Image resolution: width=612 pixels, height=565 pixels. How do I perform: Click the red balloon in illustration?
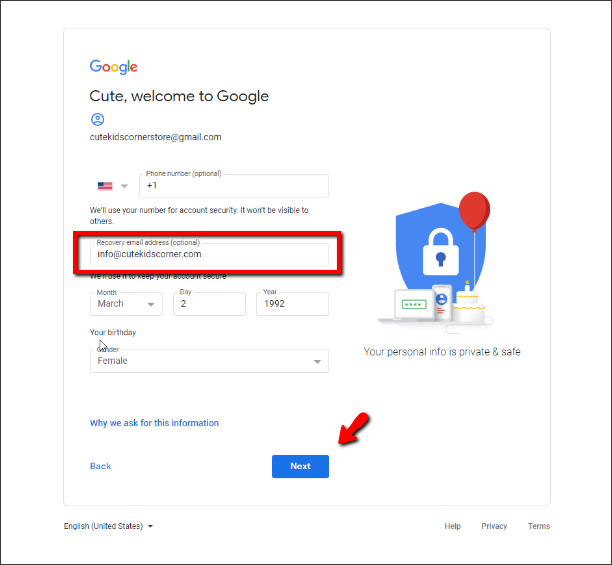click(x=474, y=211)
